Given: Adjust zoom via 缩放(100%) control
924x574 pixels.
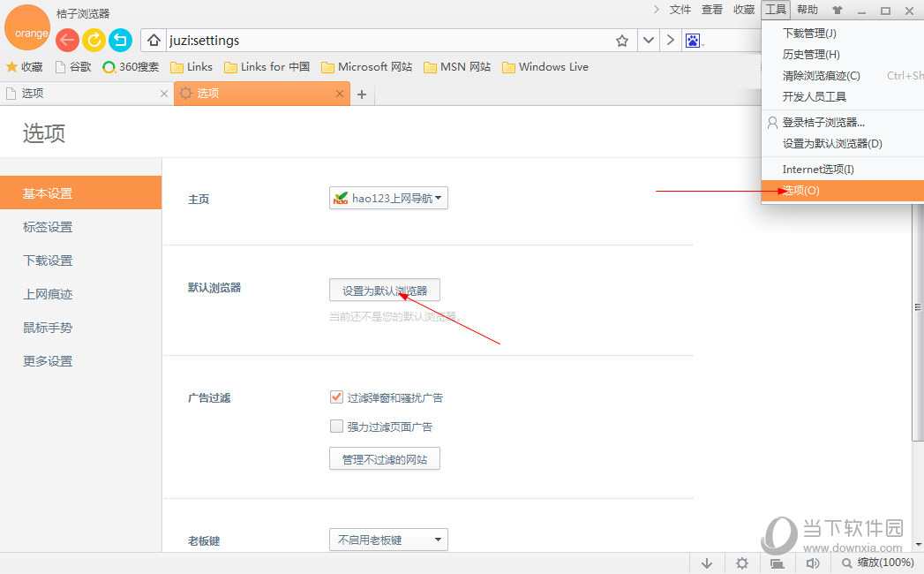Looking at the screenshot, I should 880,563.
